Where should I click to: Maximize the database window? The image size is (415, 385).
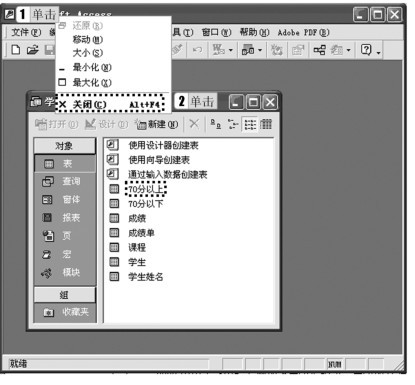253,102
